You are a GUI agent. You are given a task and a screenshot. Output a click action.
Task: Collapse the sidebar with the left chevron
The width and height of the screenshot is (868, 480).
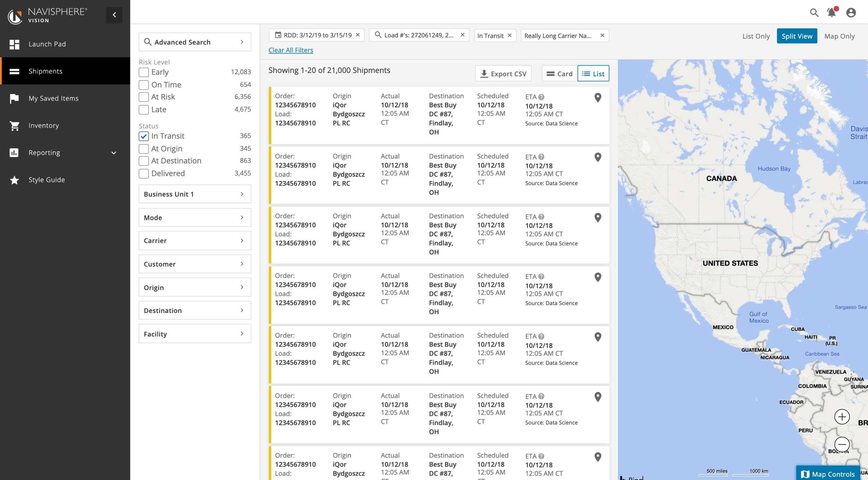tap(114, 15)
